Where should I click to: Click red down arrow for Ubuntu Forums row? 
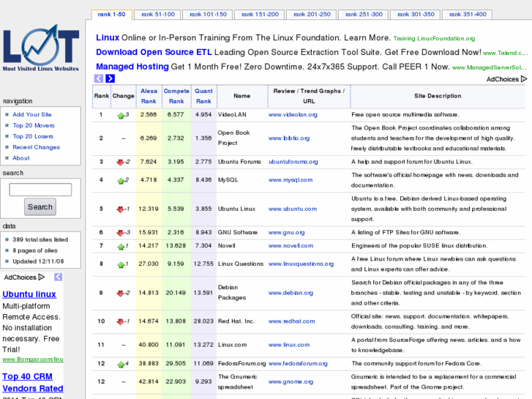(120, 162)
